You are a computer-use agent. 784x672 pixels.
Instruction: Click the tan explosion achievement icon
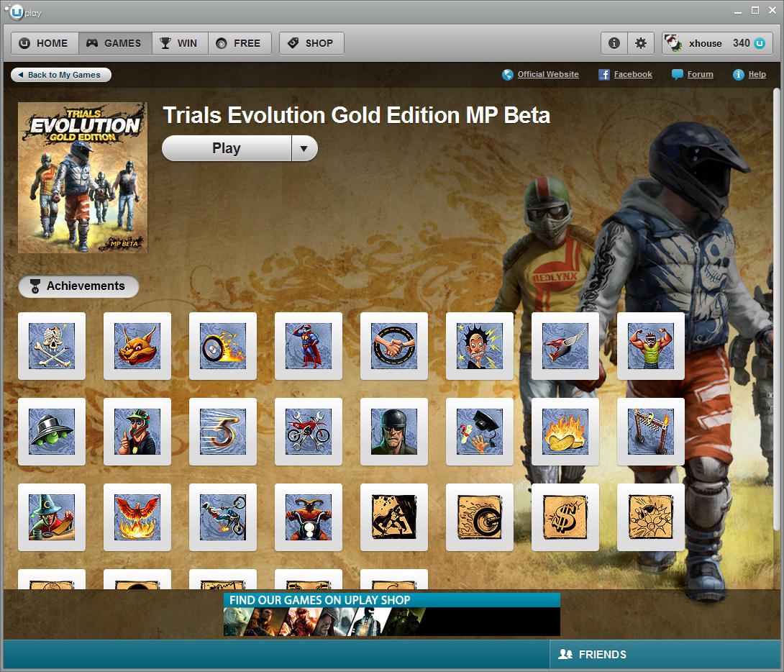point(650,517)
